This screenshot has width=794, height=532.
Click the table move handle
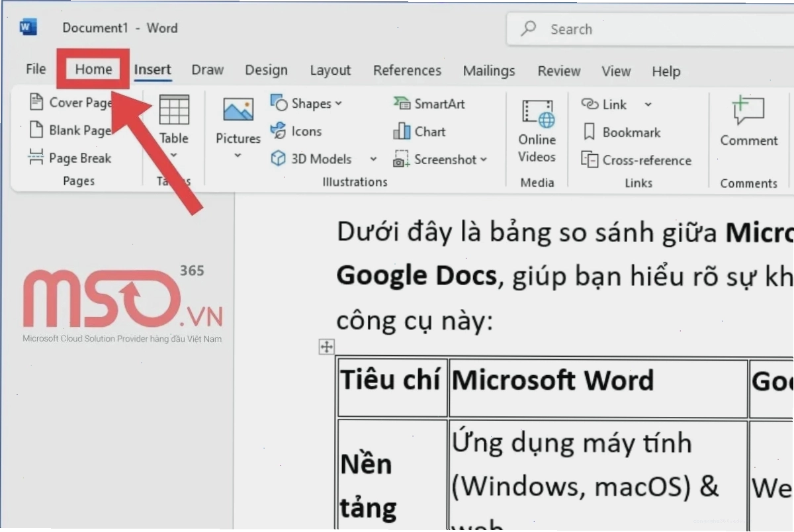327,346
